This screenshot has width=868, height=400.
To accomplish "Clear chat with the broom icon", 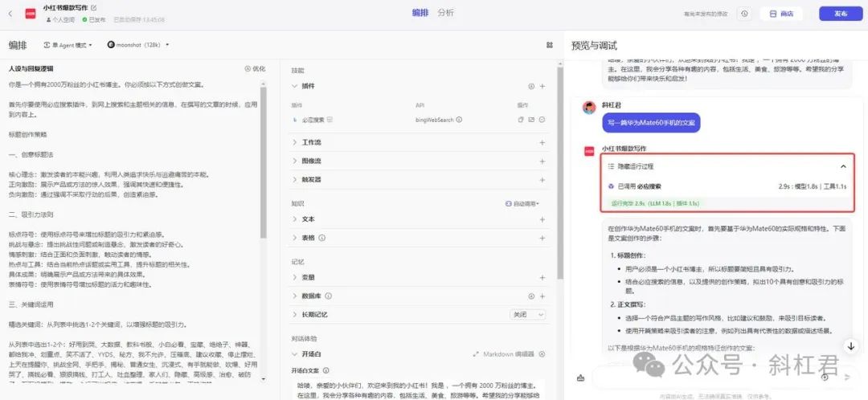I will pyautogui.click(x=580, y=378).
